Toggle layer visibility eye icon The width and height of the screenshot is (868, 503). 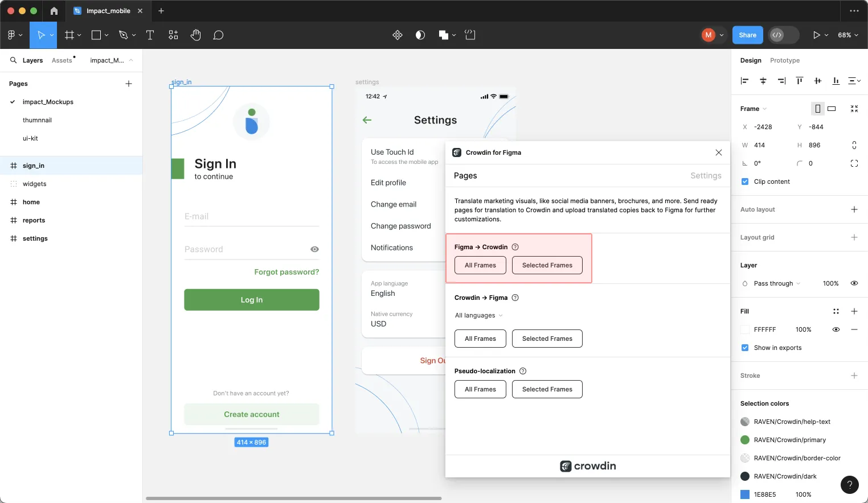(x=854, y=283)
